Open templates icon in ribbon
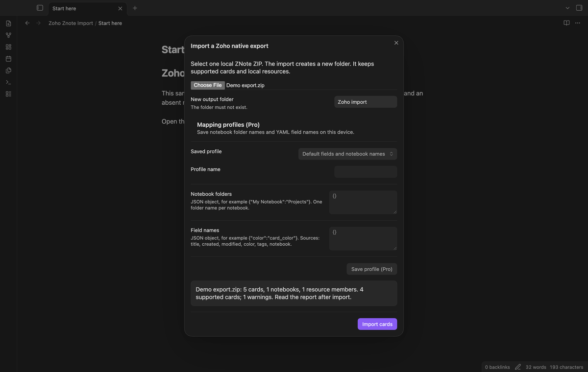 [8, 70]
